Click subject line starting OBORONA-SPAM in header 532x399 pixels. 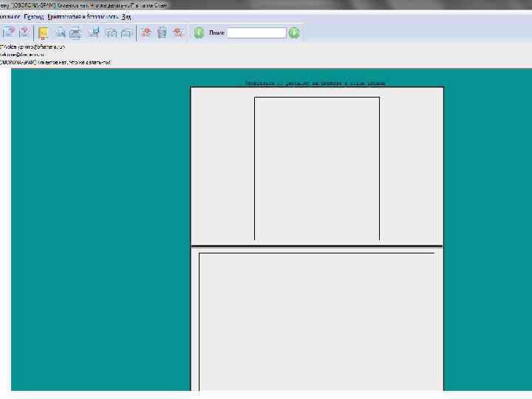tap(55, 62)
